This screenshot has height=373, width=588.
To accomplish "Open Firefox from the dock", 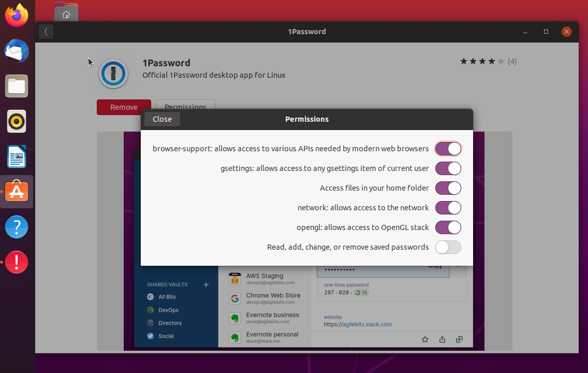I will 17,16.
